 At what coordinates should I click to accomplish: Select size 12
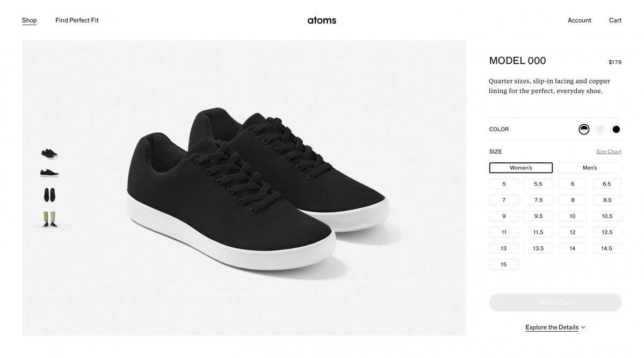point(572,232)
